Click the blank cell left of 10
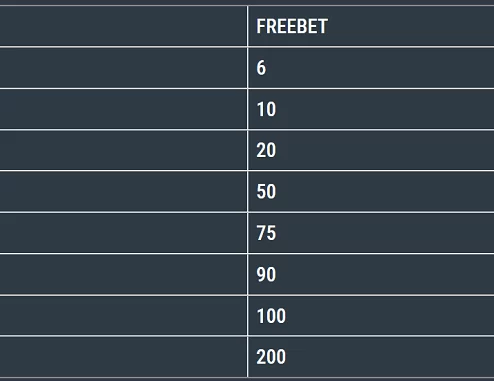Screen dimensions: 494x381 (123, 109)
